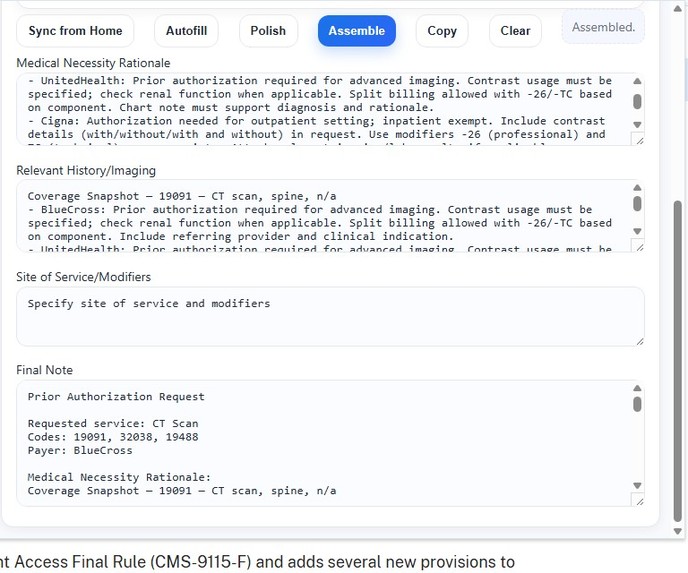This screenshot has width=688, height=573.
Task: Click the 'Medical Necessity Rationale' label
Action: point(93,63)
